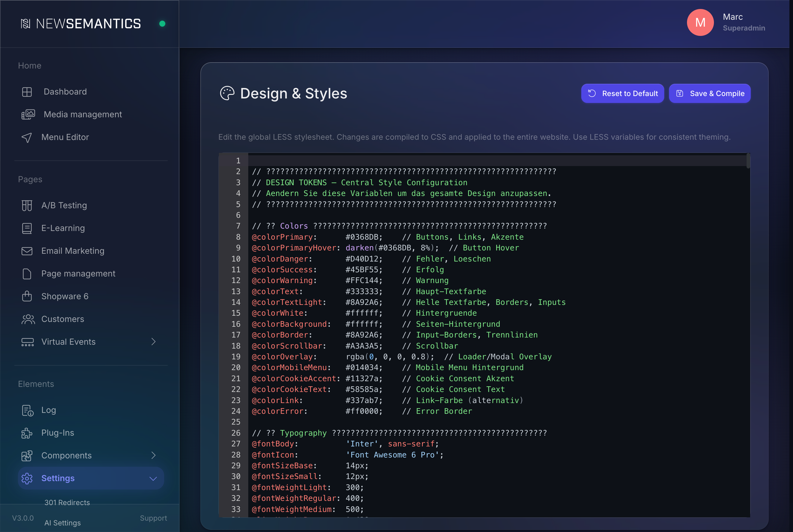
Task: Click the darken function on line 9
Action: [359, 248]
